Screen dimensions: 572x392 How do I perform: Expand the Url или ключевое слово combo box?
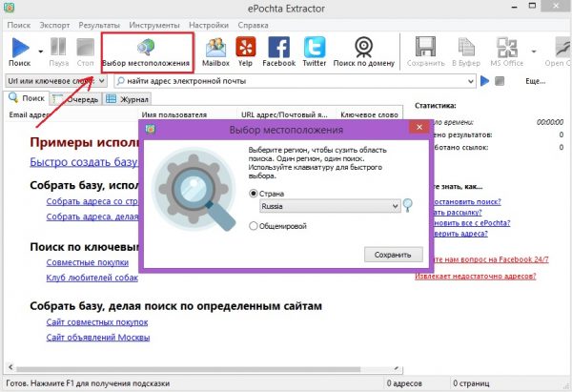coord(56,81)
